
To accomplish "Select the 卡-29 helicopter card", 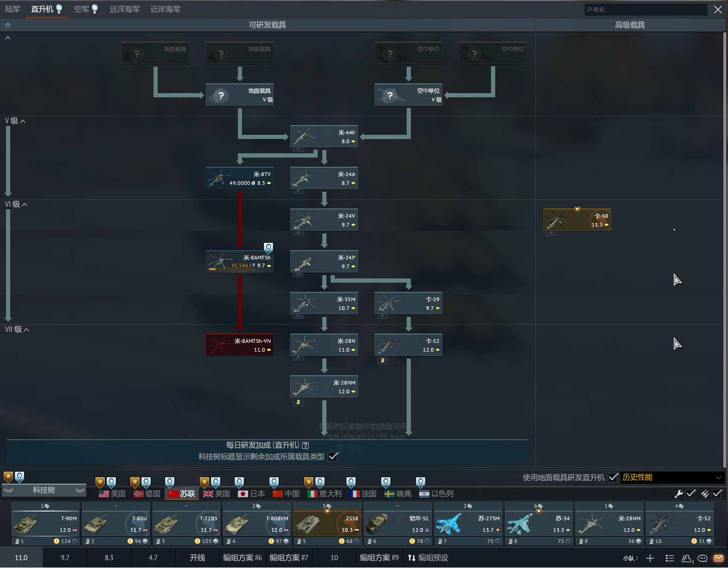I will [x=409, y=303].
